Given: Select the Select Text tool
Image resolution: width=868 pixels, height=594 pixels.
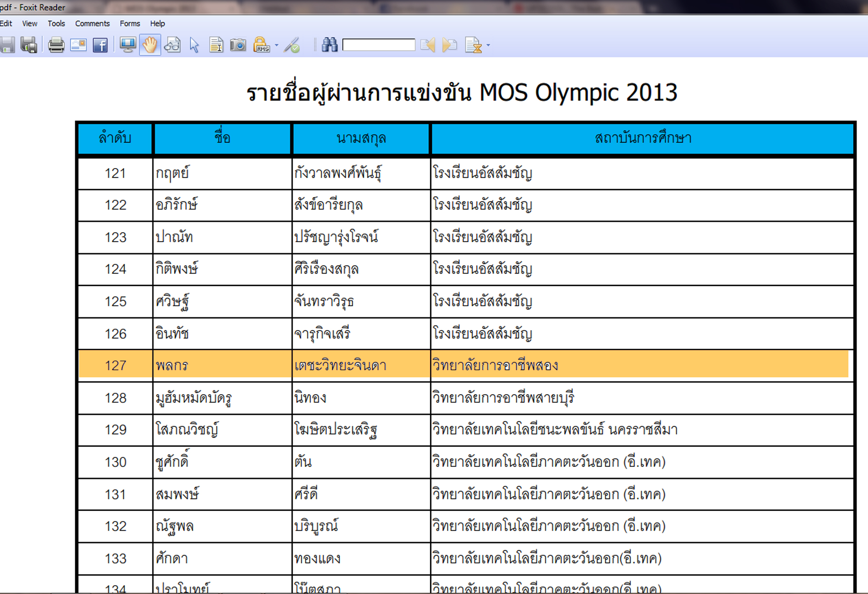Looking at the screenshot, I should pos(216,45).
